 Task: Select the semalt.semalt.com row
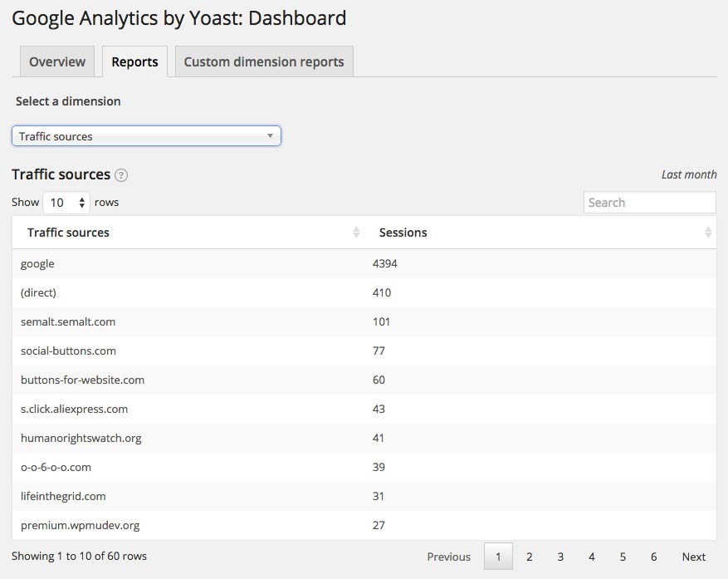[x=364, y=321]
